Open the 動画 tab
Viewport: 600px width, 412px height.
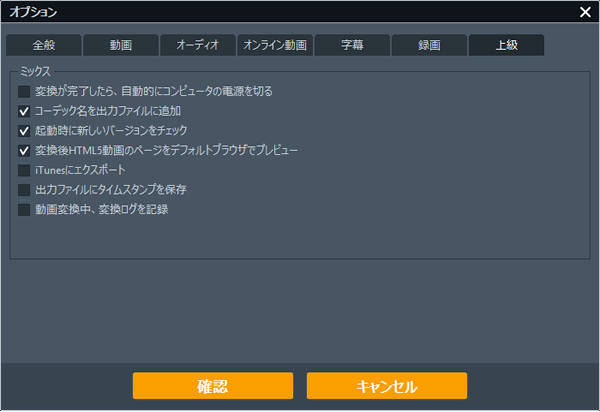120,45
